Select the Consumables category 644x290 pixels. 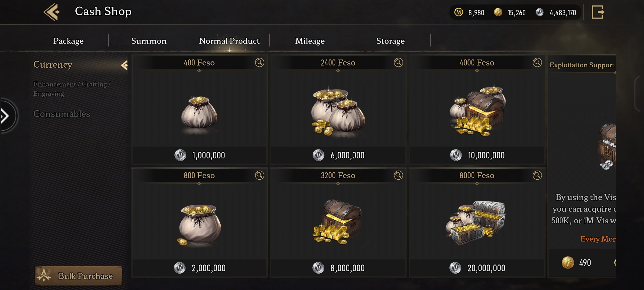62,114
